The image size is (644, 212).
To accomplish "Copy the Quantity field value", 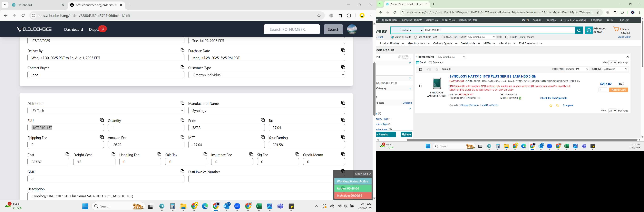I will pyautogui.click(x=182, y=120).
